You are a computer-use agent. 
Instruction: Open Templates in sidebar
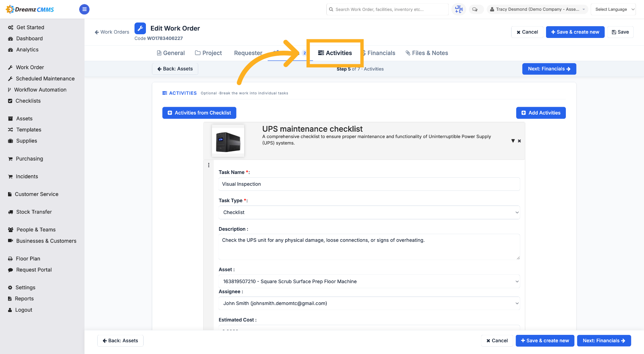click(25, 130)
